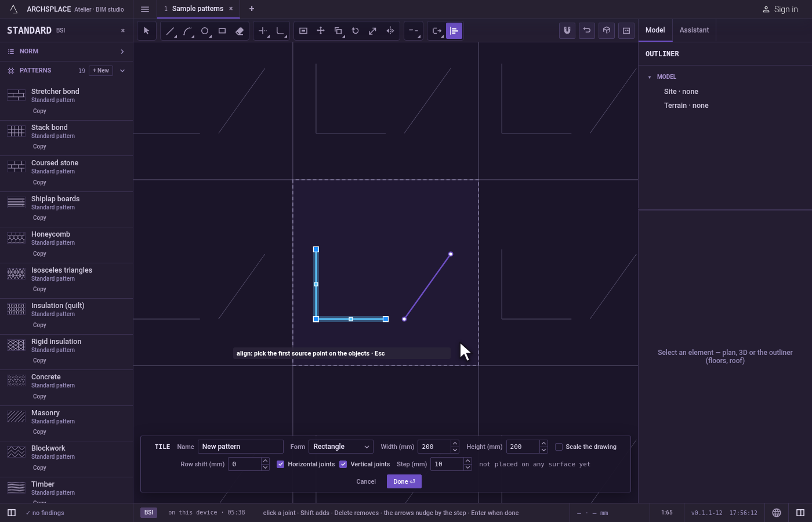Toggle right panel icon in status bar
The width and height of the screenshot is (812, 522).
point(800,513)
